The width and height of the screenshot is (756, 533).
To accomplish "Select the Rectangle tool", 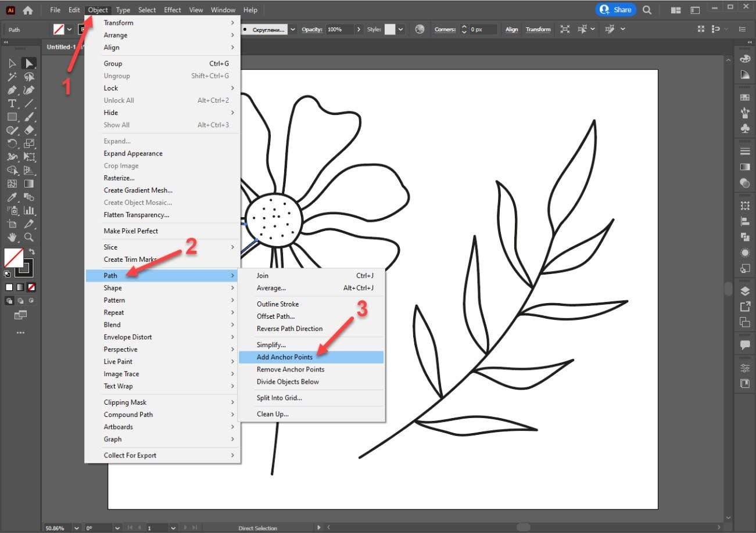I will 12,117.
